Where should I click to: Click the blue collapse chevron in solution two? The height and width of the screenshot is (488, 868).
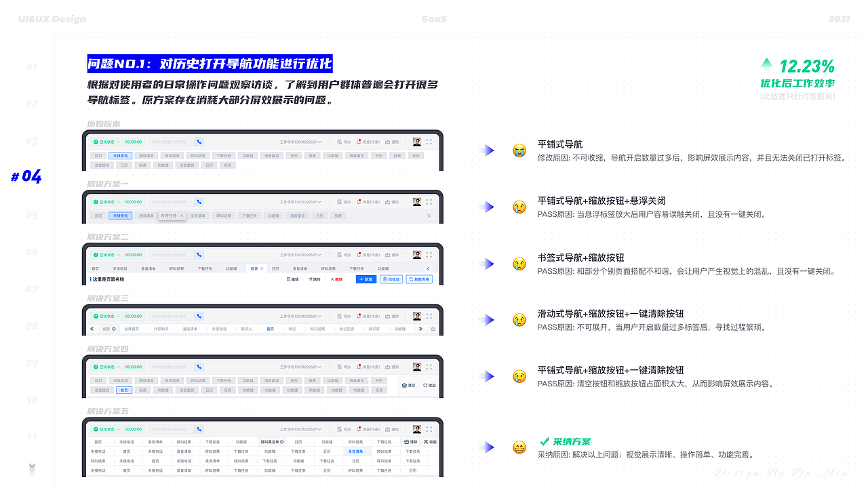(428, 268)
